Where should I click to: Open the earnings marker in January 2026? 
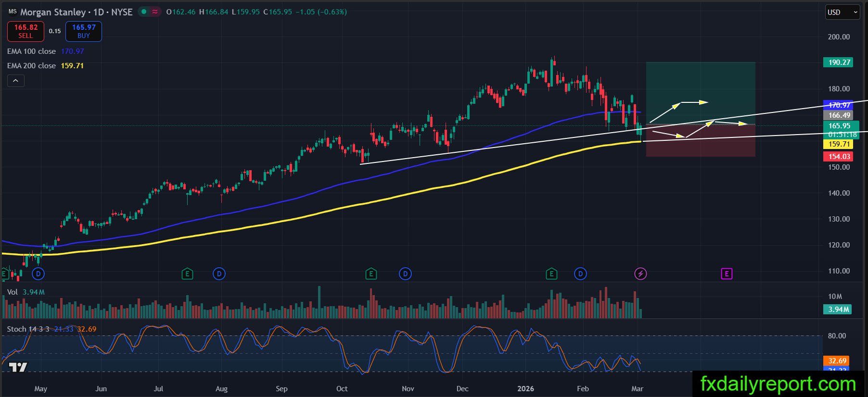coord(551,274)
